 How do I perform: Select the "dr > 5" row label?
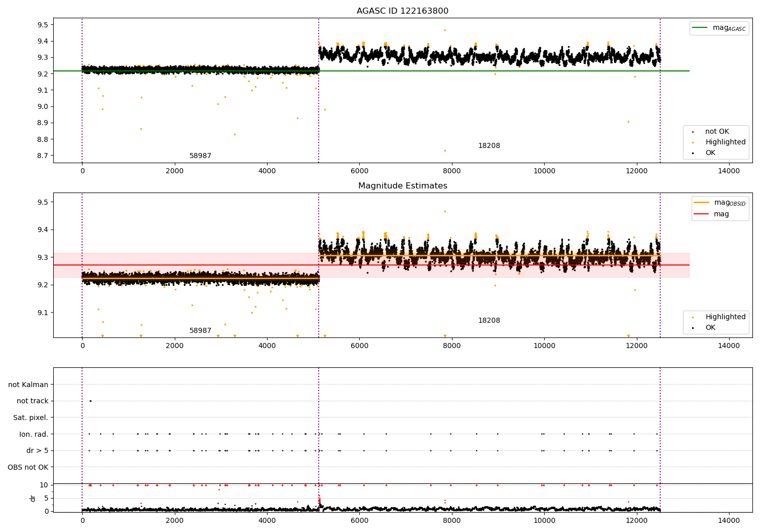tap(37, 450)
